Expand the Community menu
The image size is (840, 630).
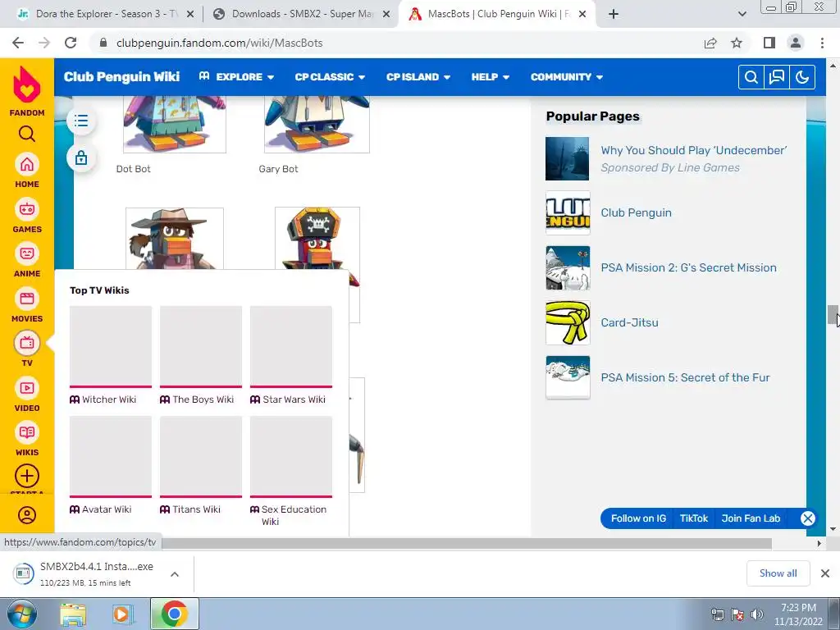[567, 77]
